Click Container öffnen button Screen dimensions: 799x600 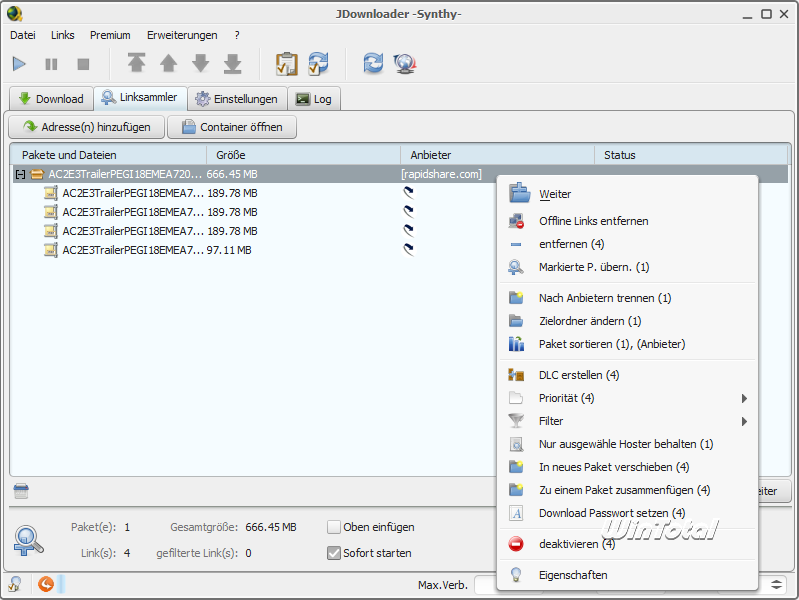point(232,127)
